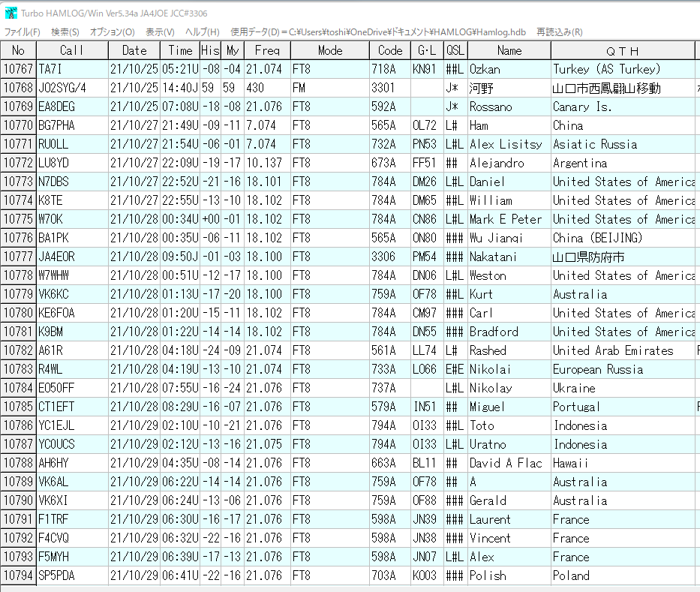Click frequency 10.137 cell

pos(267,163)
